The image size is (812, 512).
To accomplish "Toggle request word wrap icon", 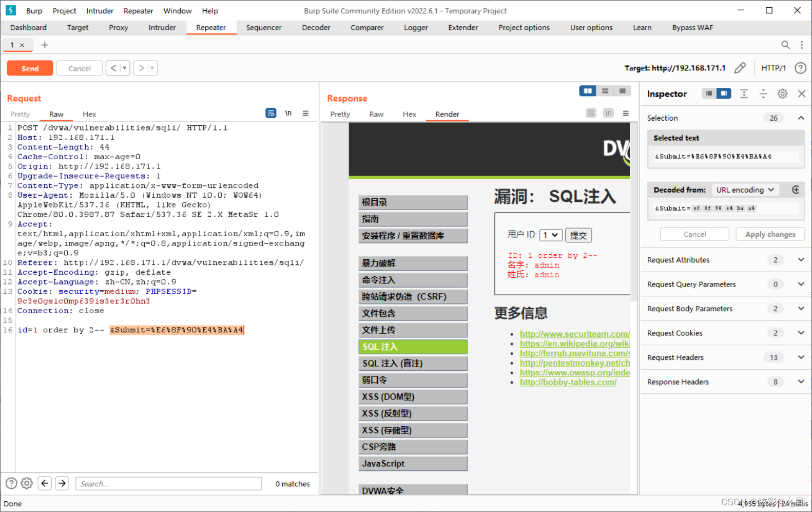I will click(271, 113).
